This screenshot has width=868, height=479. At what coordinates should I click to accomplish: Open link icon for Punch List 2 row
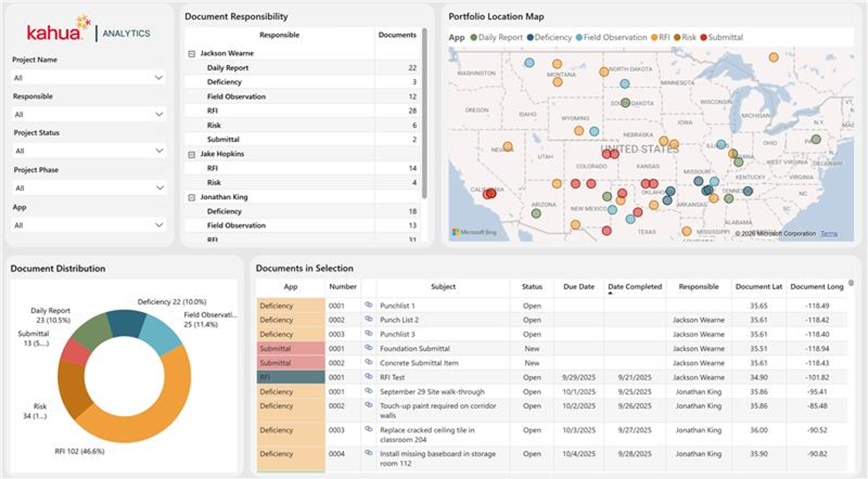(x=368, y=319)
